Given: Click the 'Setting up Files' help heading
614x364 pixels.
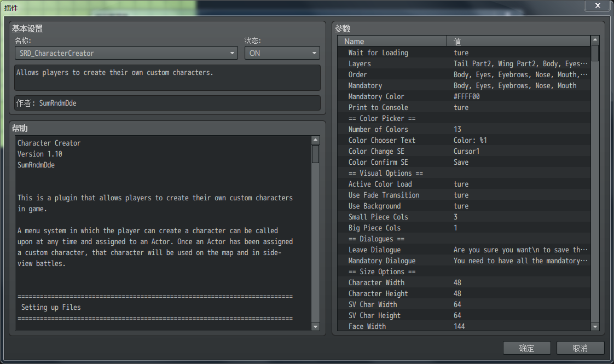Looking at the screenshot, I should [51, 307].
